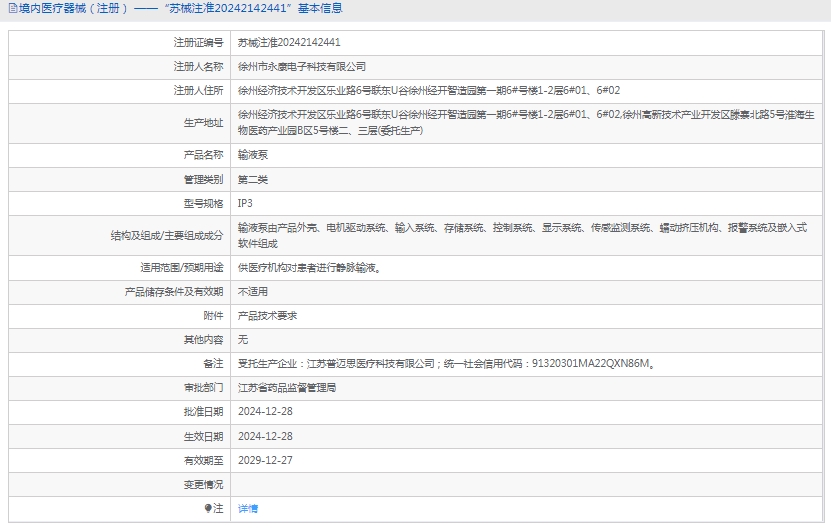Viewport: 831px width, 531px height.
Task: Click the 结构及组成 description text
Action: click(521, 235)
